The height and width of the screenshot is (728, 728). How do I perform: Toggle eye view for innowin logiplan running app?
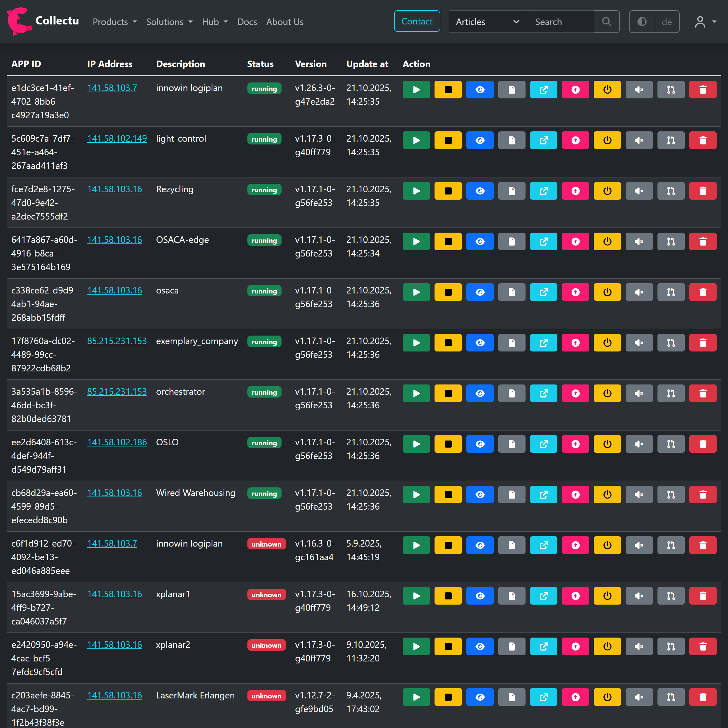pyautogui.click(x=479, y=90)
